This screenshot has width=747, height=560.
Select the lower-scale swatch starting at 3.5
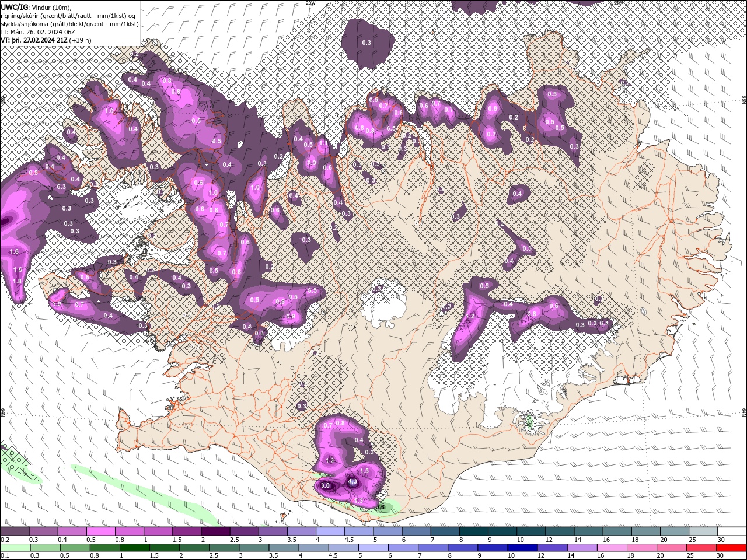point(284,548)
